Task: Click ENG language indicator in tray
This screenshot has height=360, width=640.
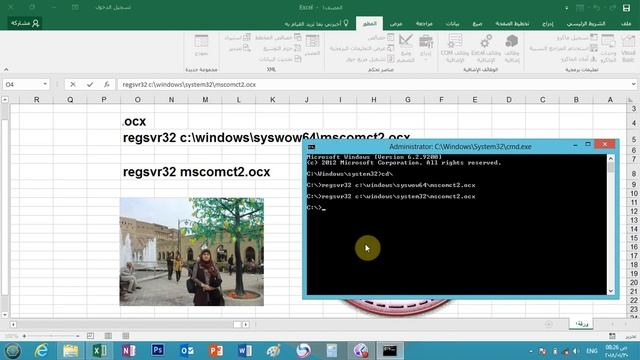Action: [592, 351]
